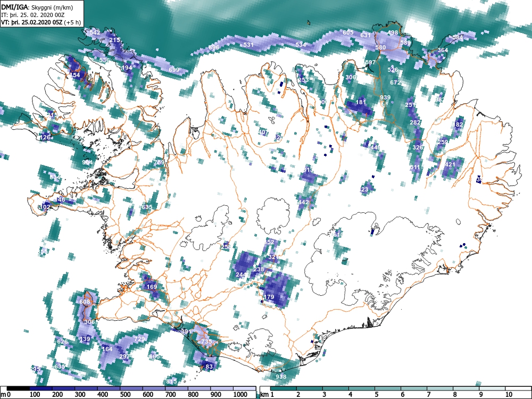Click the legend label '5' on the km scale
The width and height of the screenshot is (532, 399).
(x=376, y=395)
